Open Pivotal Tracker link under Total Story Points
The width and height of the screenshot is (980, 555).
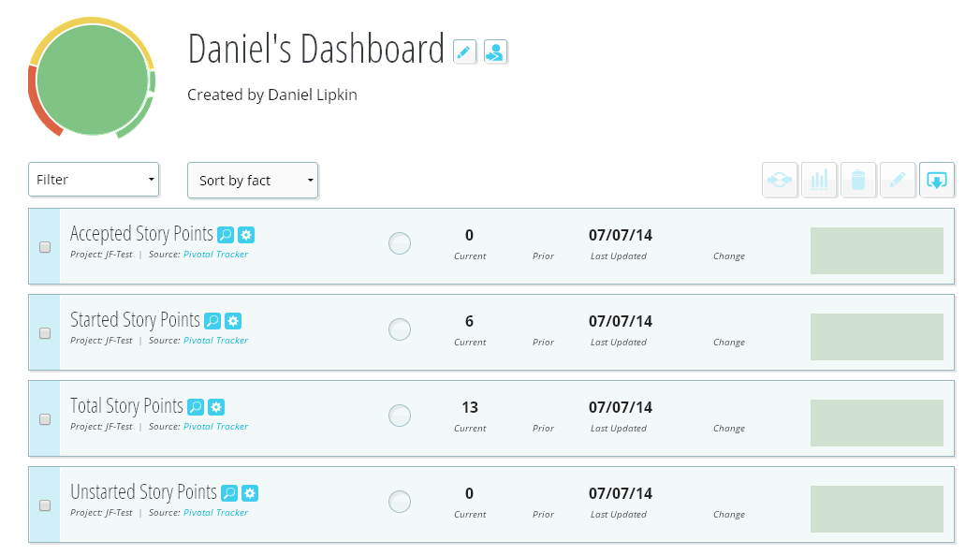[x=215, y=427]
